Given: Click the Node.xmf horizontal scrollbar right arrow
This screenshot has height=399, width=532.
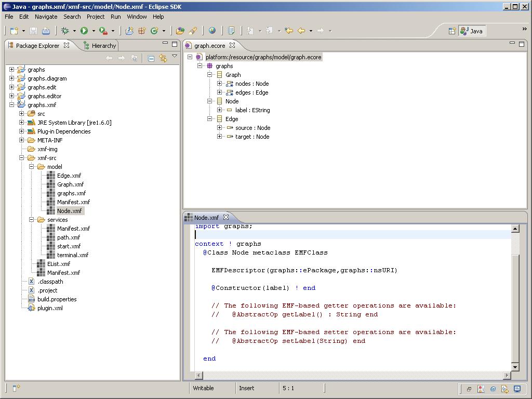Looking at the screenshot, I should pos(507,375).
